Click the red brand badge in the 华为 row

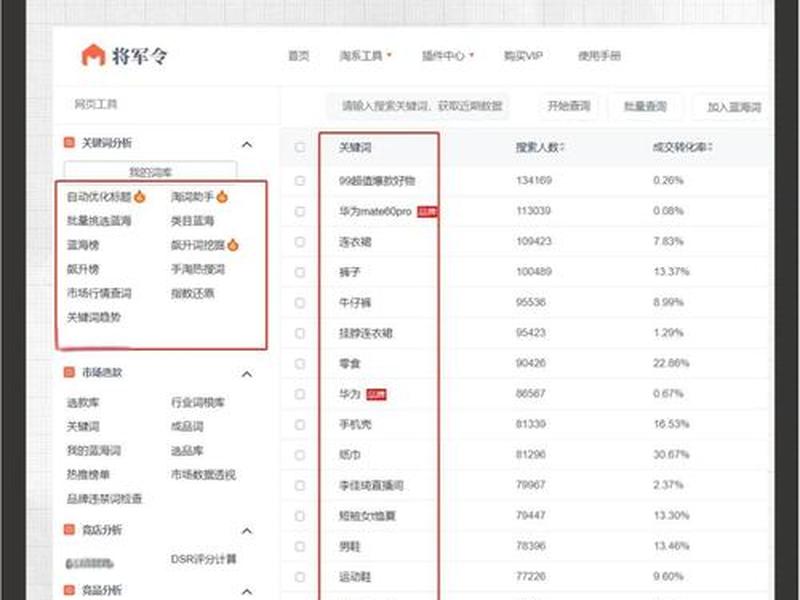point(377,394)
